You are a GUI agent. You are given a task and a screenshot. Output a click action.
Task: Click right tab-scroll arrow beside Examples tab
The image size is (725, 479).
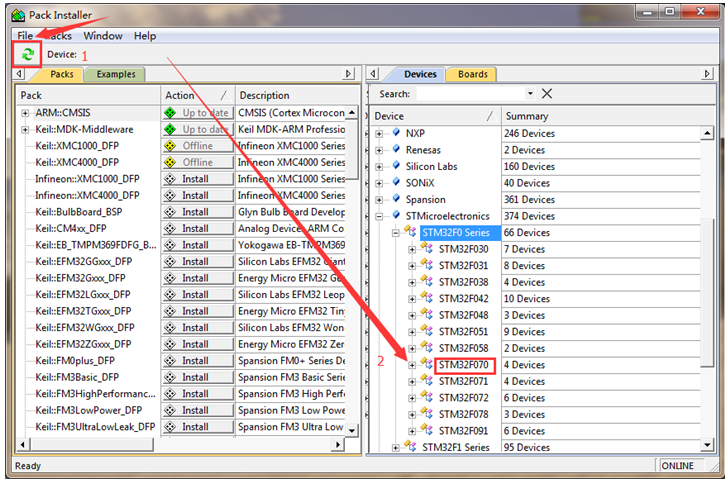pos(349,74)
